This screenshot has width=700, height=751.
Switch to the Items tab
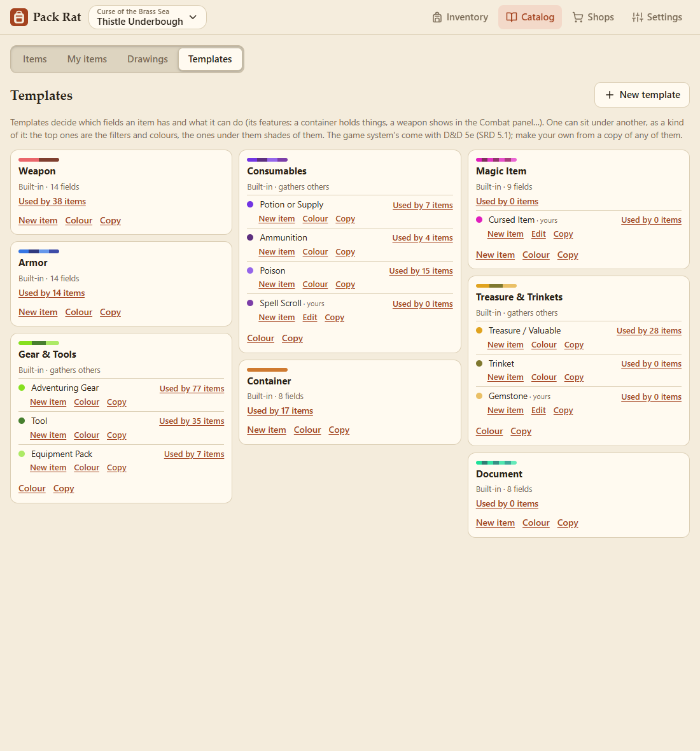coord(35,59)
